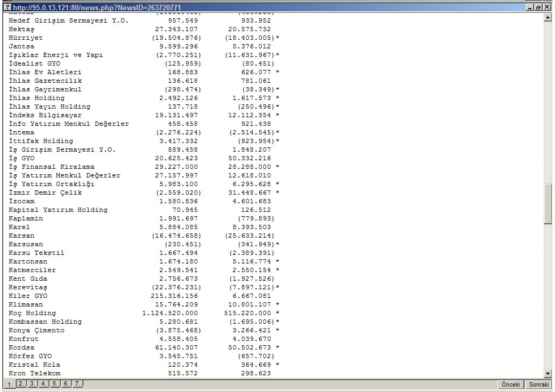
Task: Select the Konfrut row name
Action: (23, 339)
